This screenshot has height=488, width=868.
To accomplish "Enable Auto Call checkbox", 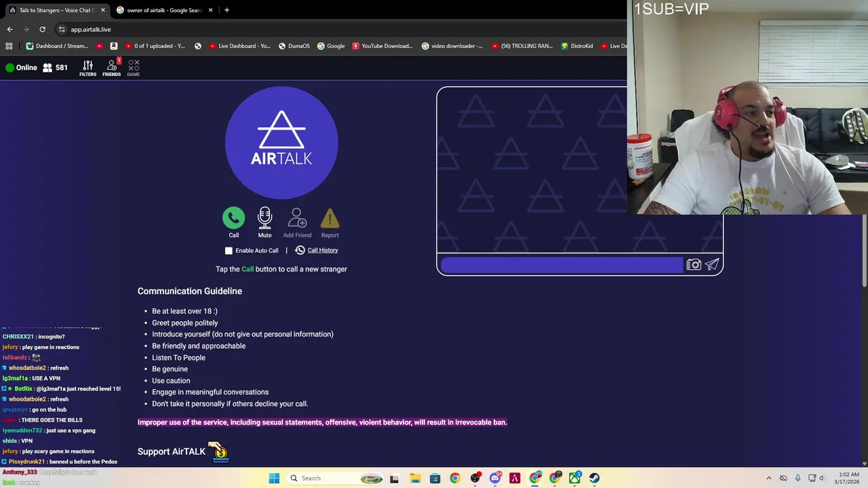I will 229,251.
